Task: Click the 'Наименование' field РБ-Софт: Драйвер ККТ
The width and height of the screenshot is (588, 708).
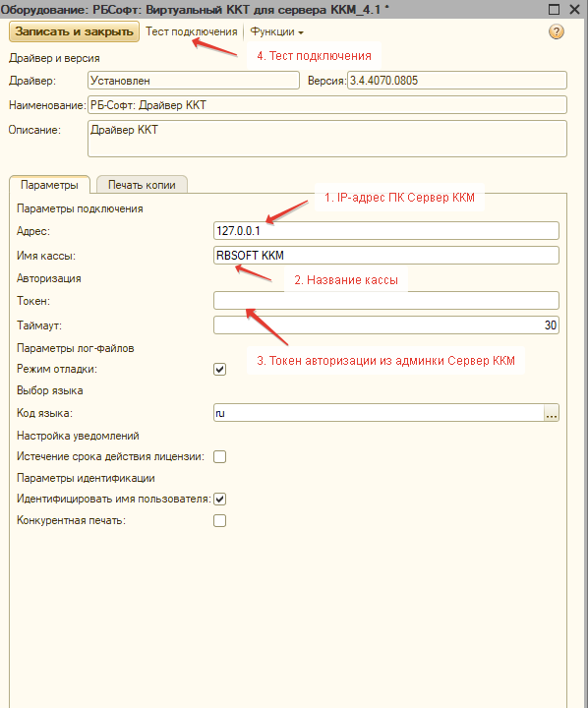Action: pos(327,105)
